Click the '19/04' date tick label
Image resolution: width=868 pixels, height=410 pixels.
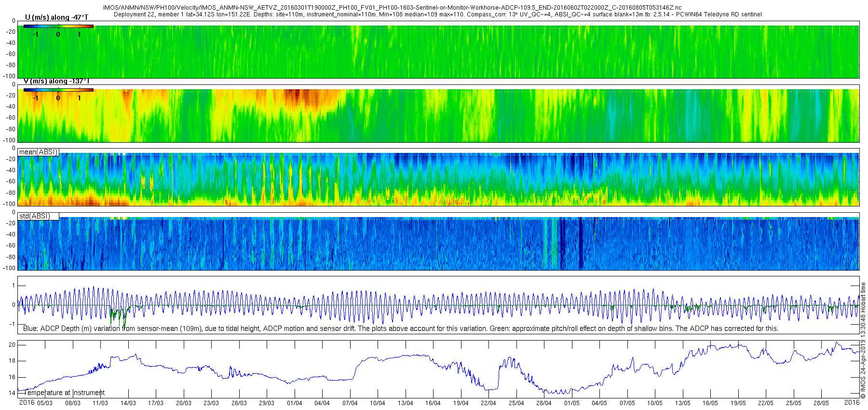click(x=461, y=403)
